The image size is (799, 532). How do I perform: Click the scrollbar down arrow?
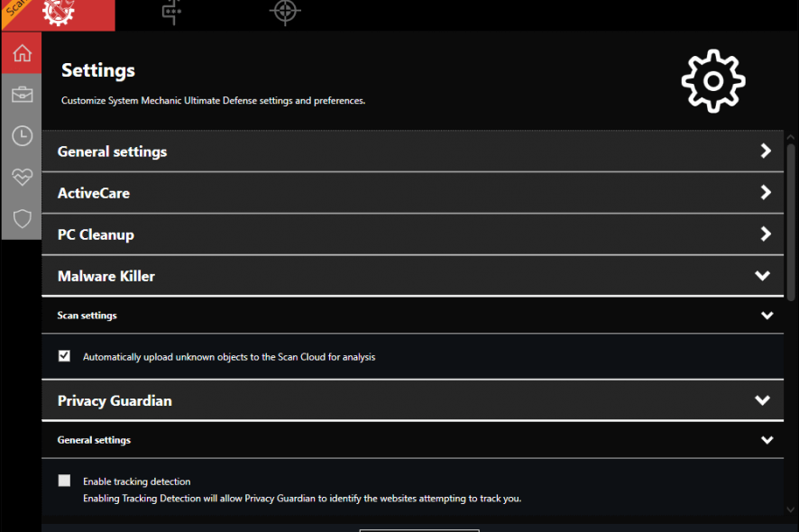pos(790,509)
